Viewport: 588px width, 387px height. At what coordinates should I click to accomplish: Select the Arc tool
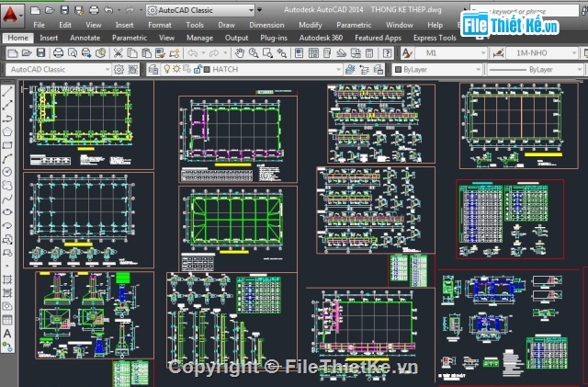coord(7,158)
